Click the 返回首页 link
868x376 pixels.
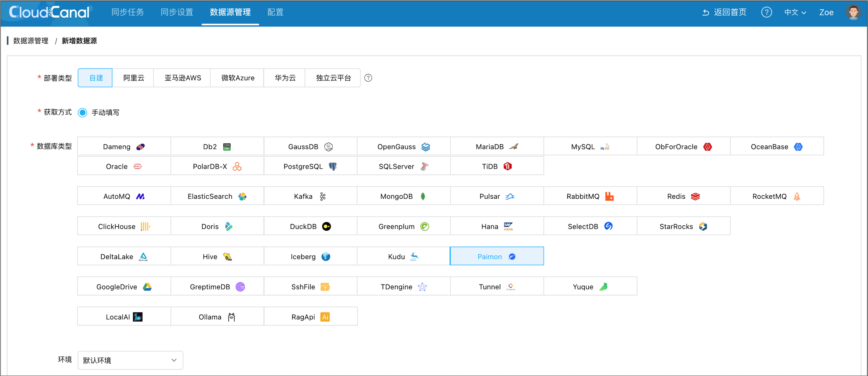[724, 12]
